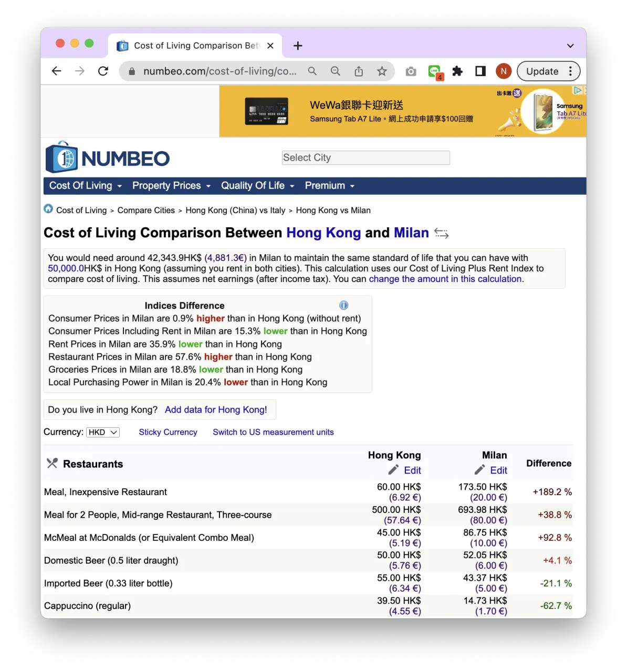Open the Chrome three-dot menu
This screenshot has height=672, width=627.
pyautogui.click(x=570, y=71)
